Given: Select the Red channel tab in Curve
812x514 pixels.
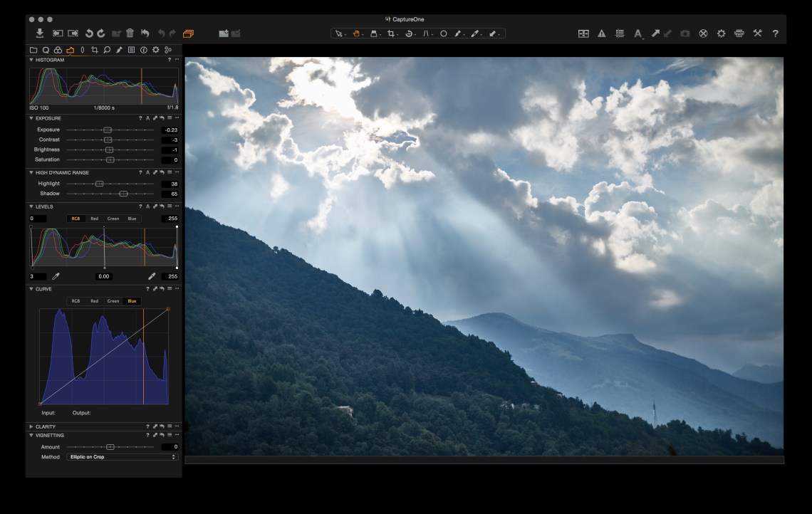Looking at the screenshot, I should tap(94, 301).
